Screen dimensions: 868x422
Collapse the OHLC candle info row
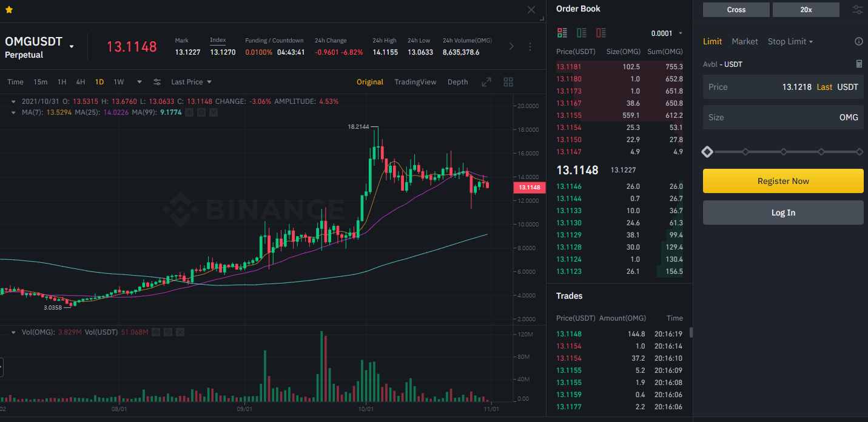[x=13, y=101]
